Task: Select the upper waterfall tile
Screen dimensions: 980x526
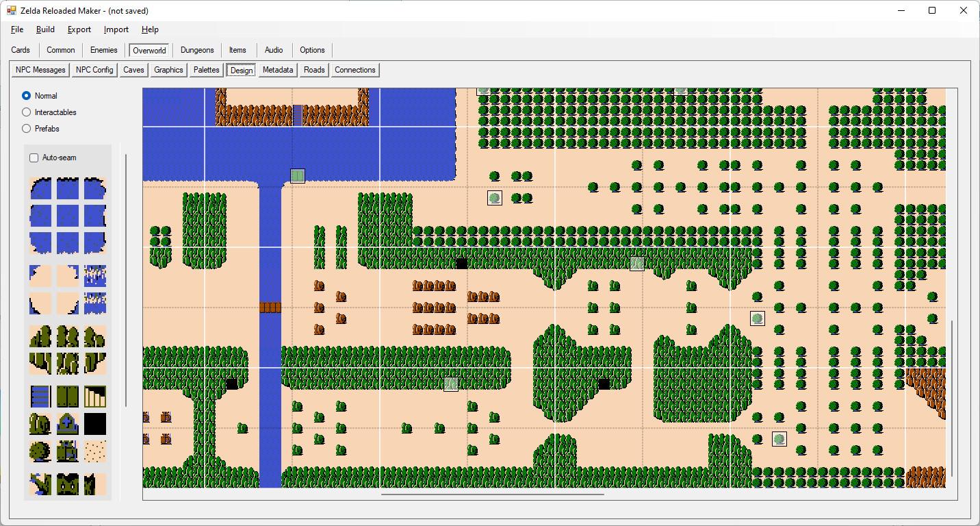Action: [95, 276]
